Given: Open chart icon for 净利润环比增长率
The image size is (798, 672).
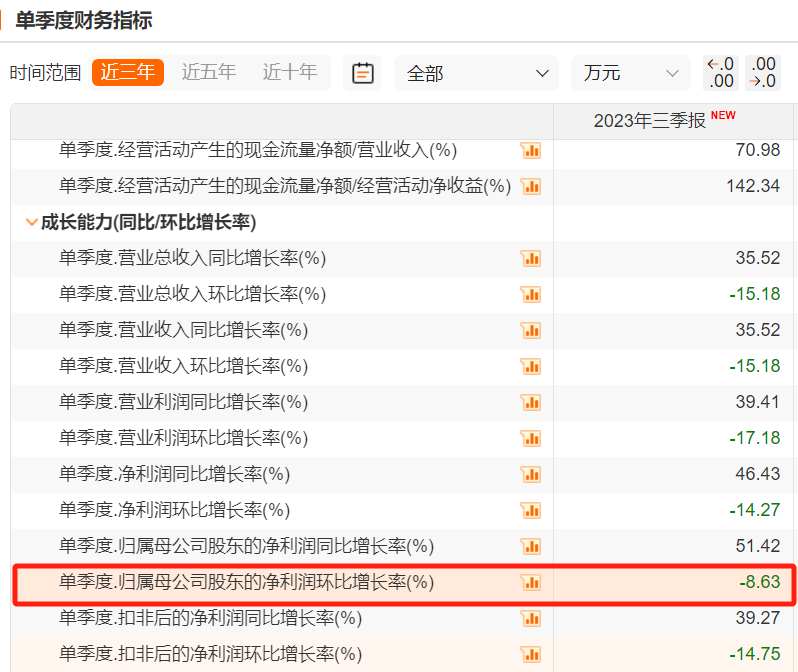Looking at the screenshot, I should tap(531, 510).
